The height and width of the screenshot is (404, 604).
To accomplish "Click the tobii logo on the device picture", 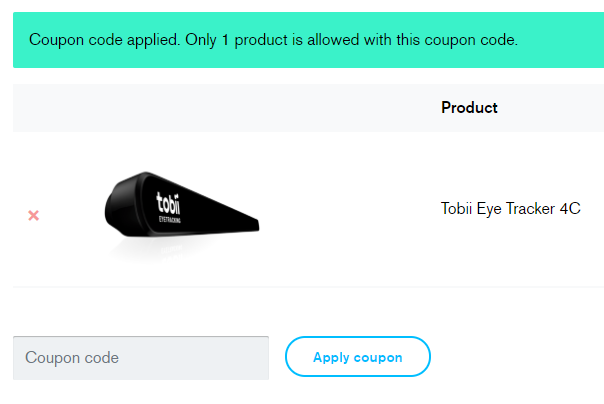I will click(168, 203).
